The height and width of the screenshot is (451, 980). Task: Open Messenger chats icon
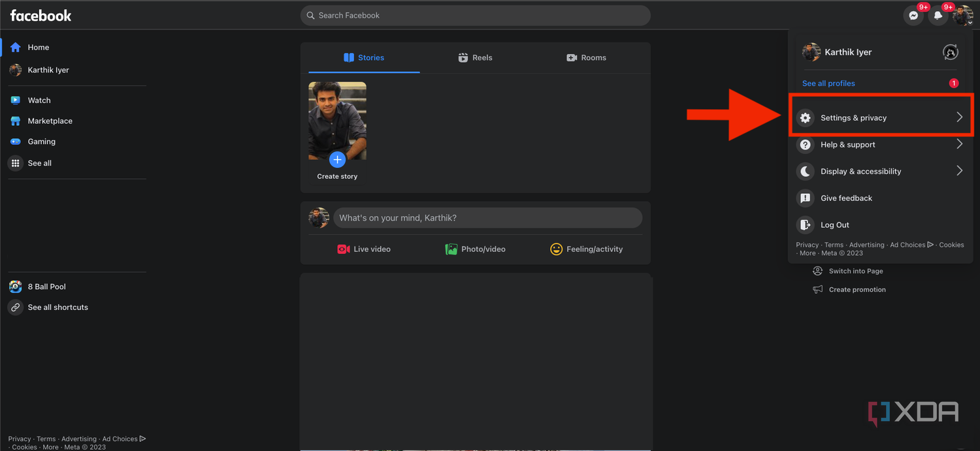pyautogui.click(x=913, y=16)
